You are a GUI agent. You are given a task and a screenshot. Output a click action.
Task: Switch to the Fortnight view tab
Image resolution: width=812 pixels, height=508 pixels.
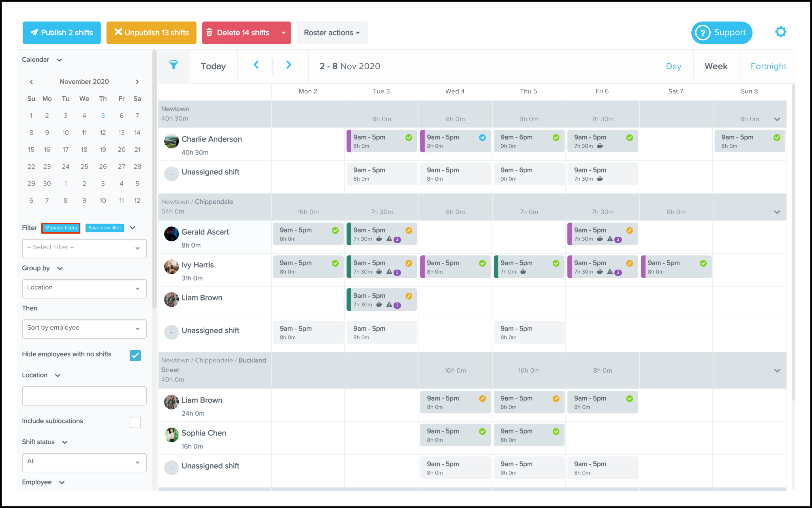(768, 66)
